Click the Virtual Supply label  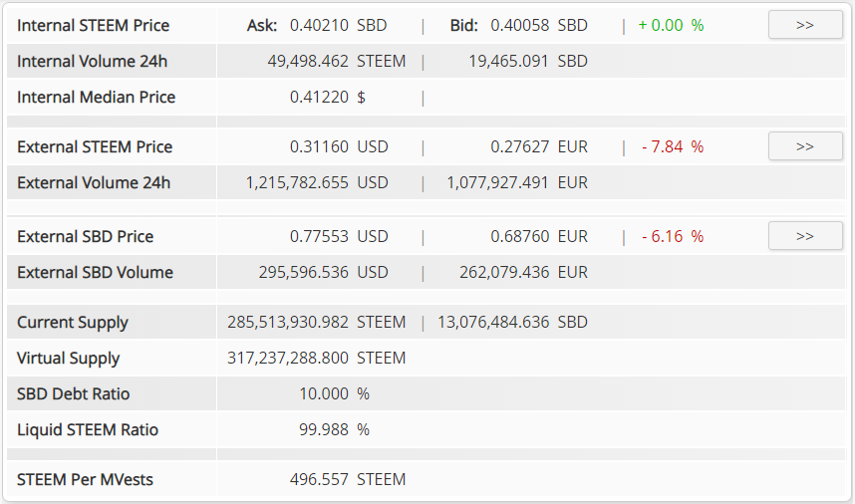pyautogui.click(x=69, y=358)
